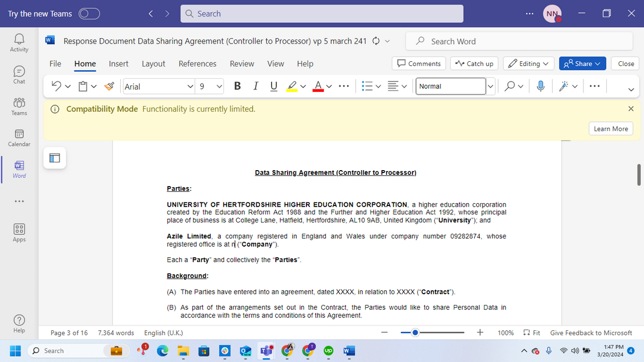
Task: Click the Undo icon in ribbon
Action: [x=56, y=87]
